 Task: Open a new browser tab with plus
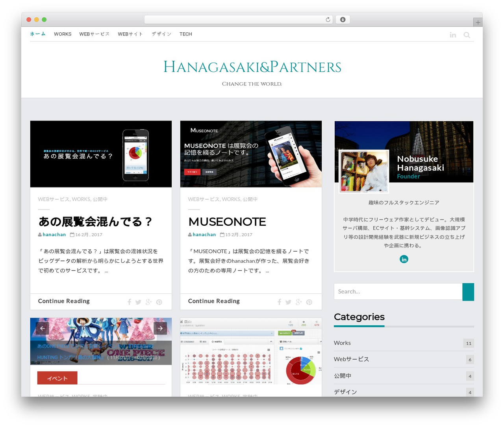point(478,22)
